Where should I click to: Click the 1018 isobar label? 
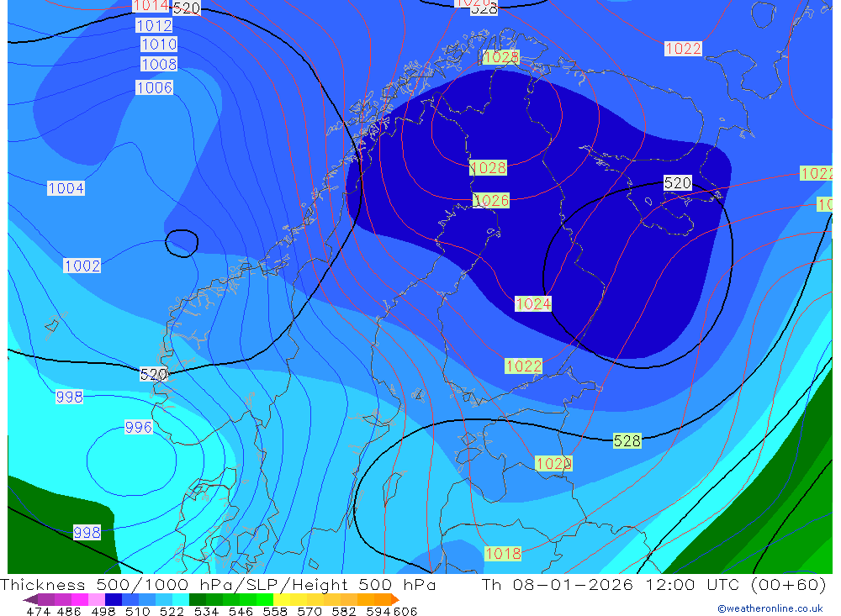coord(503,553)
